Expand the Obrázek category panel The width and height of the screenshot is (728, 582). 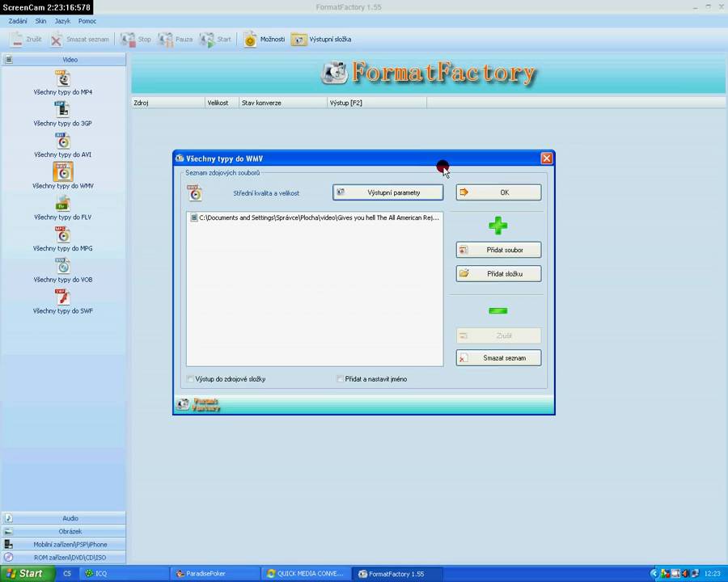[x=64, y=531]
